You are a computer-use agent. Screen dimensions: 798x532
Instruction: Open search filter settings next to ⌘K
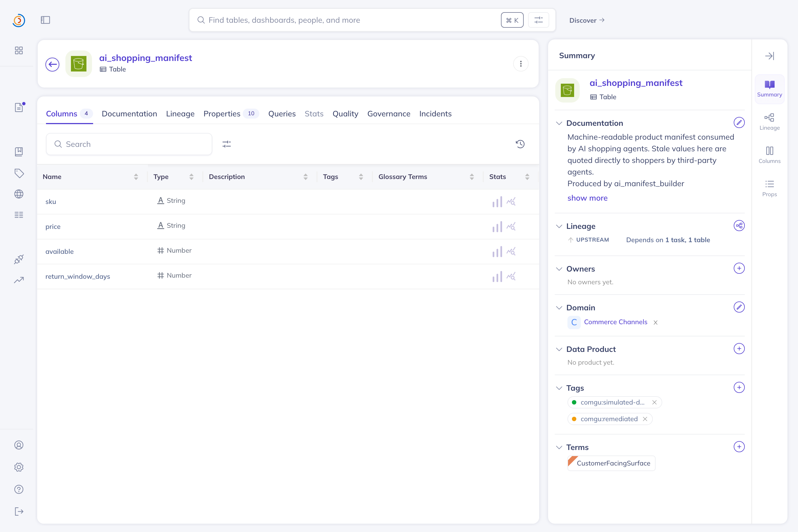[538, 20]
